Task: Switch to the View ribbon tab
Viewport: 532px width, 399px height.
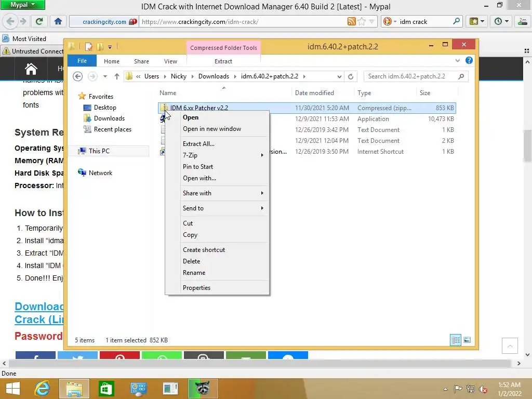Action: 170,61
